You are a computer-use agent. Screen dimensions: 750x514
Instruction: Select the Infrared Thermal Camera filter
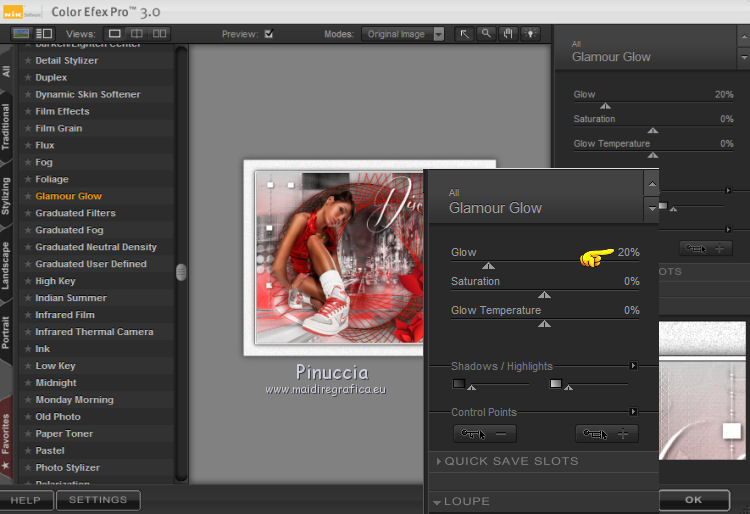pos(94,332)
